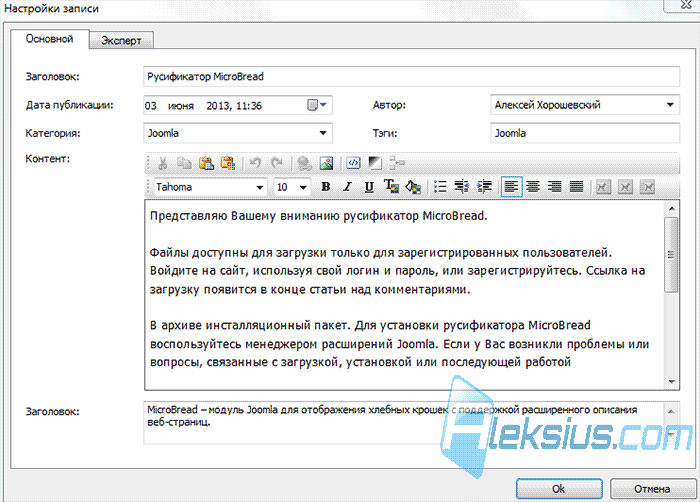Open the Tahoma font dropdown
Image resolution: width=700 pixels, height=502 pixels.
coord(259,188)
